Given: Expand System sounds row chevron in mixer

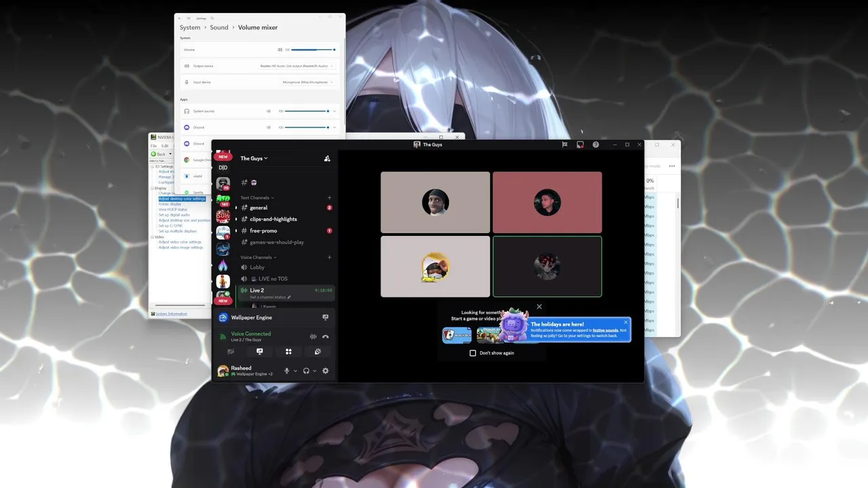Looking at the screenshot, I should point(335,110).
